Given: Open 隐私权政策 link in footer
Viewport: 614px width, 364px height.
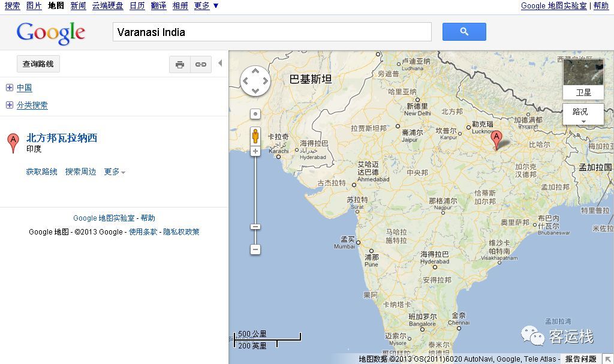Looking at the screenshot, I should click(x=181, y=232).
